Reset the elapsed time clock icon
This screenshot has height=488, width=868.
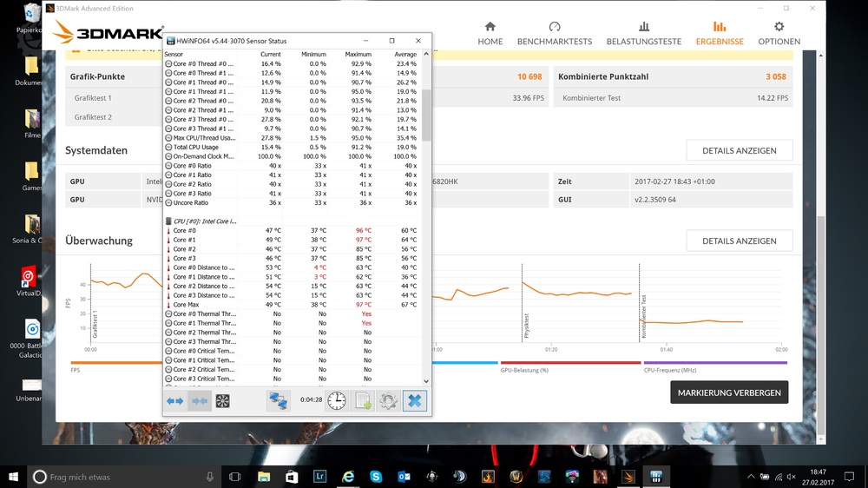(x=337, y=400)
